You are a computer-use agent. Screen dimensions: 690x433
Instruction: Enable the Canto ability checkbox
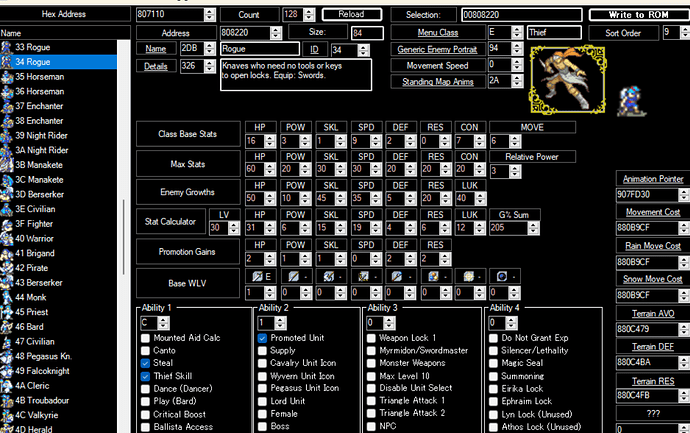(x=145, y=351)
